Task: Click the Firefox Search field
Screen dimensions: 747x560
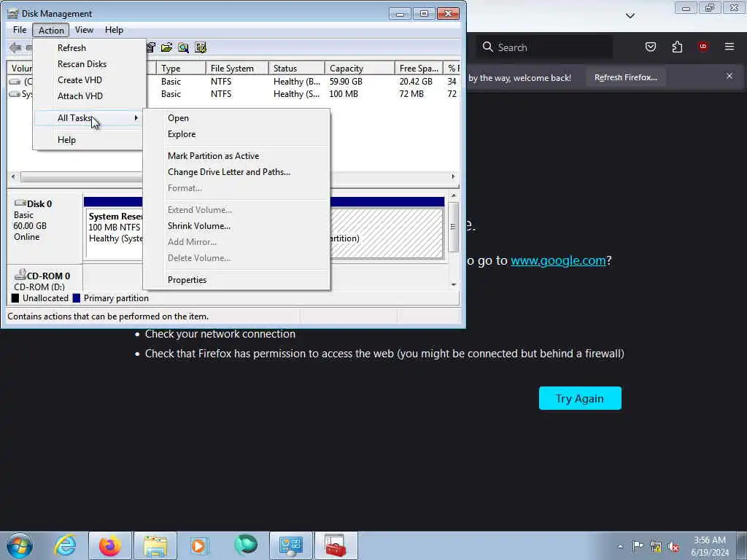Action: (x=545, y=47)
